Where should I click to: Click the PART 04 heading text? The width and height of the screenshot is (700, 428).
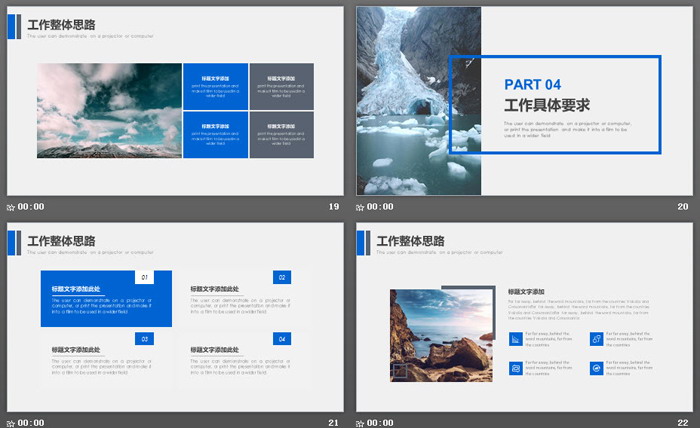point(532,84)
